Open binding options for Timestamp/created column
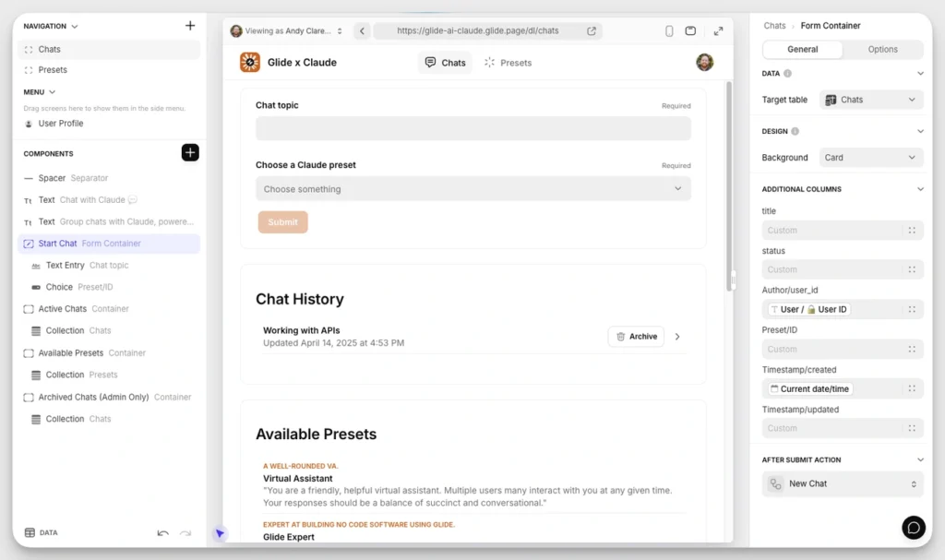Screen dimensions: 945x560 click(912, 388)
